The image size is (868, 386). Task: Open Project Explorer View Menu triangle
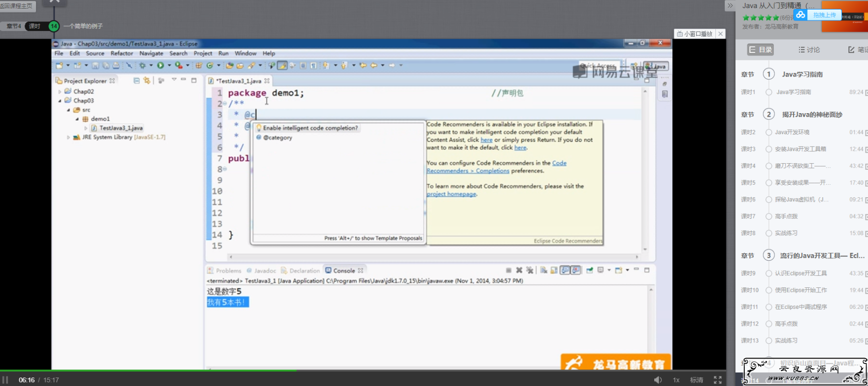coord(174,80)
